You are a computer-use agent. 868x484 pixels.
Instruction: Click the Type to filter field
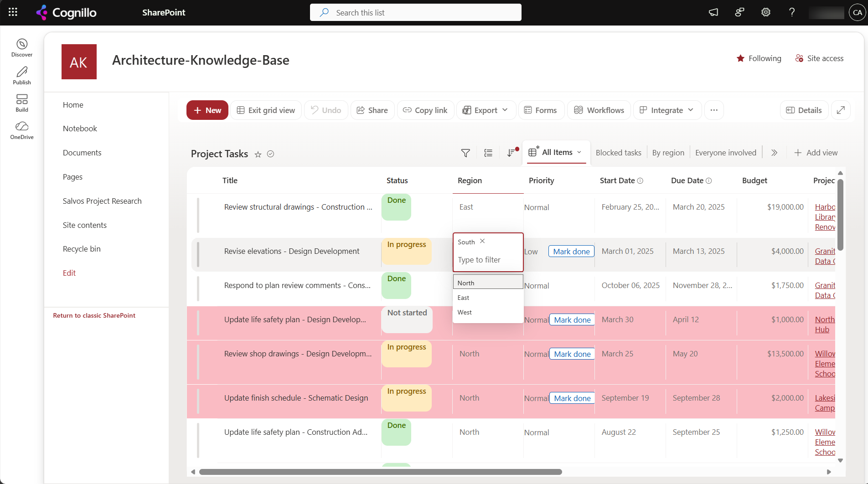coord(488,260)
